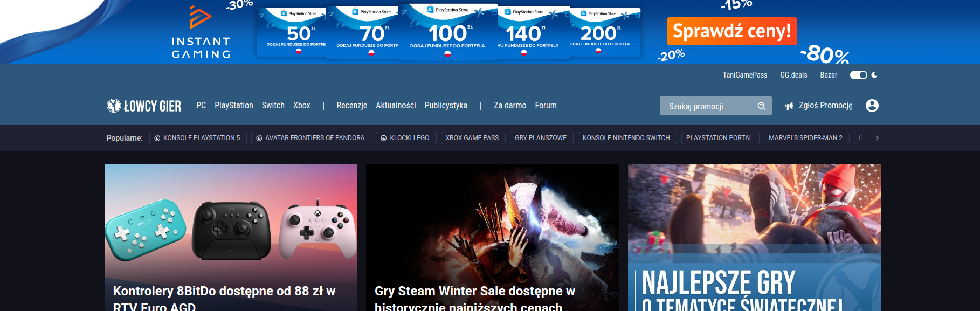
Task: Select the 100 zł PlayStation Store card
Action: pos(447,32)
